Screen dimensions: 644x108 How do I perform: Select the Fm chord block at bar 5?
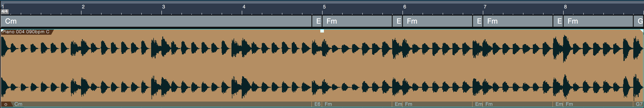pyautogui.click(x=357, y=21)
